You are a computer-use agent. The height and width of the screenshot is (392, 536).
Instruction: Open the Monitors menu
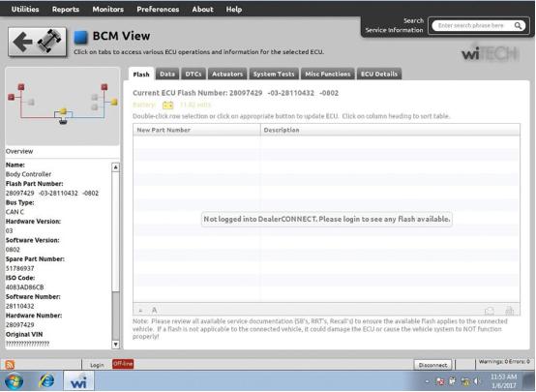point(108,10)
